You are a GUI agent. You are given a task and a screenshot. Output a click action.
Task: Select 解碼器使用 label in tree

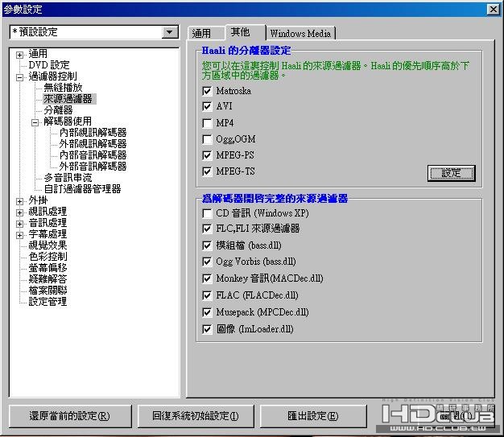tap(68, 122)
